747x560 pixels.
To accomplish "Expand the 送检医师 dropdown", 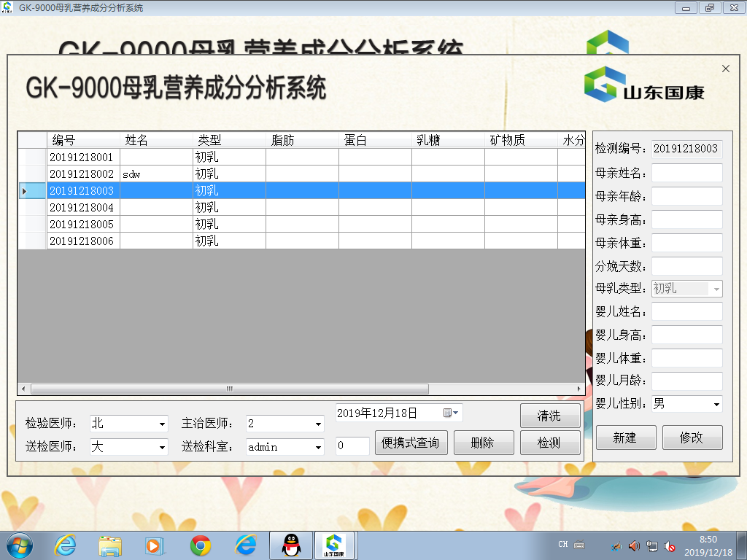I will coord(162,447).
